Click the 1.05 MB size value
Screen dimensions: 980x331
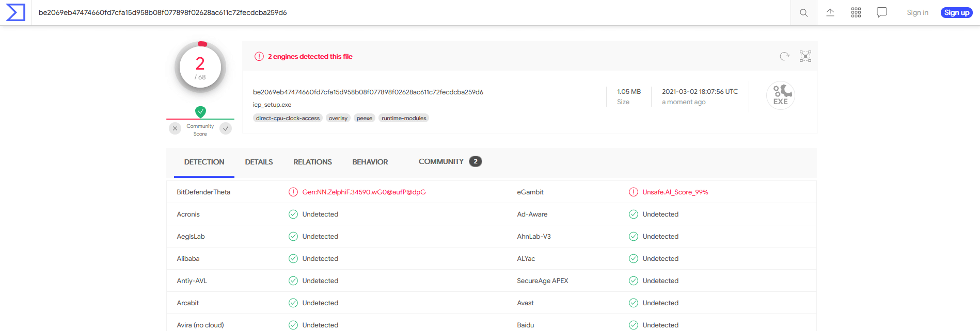click(x=629, y=91)
